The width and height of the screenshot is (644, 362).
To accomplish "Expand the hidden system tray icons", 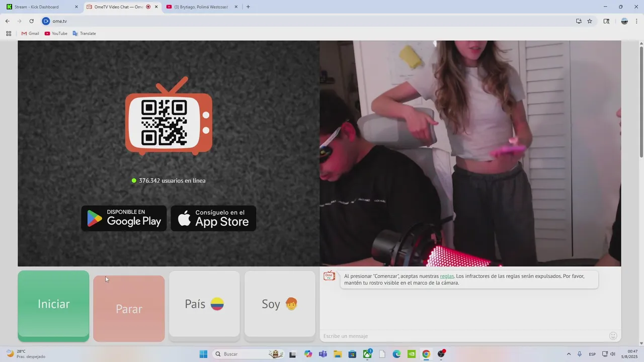I will pyautogui.click(x=569, y=354).
